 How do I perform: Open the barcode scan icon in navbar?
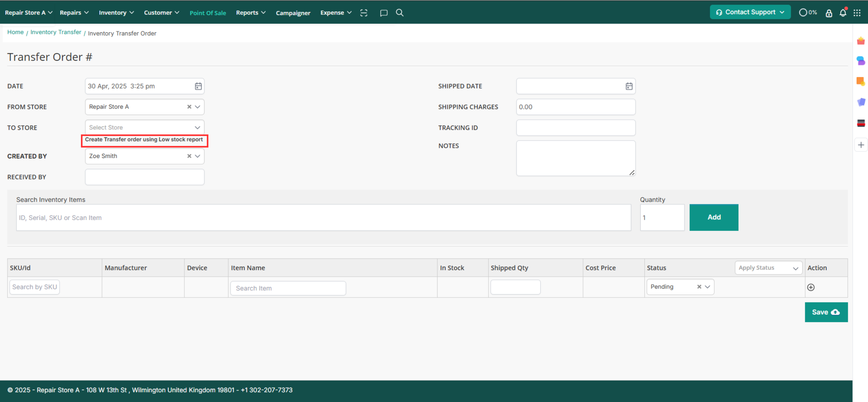click(x=364, y=13)
